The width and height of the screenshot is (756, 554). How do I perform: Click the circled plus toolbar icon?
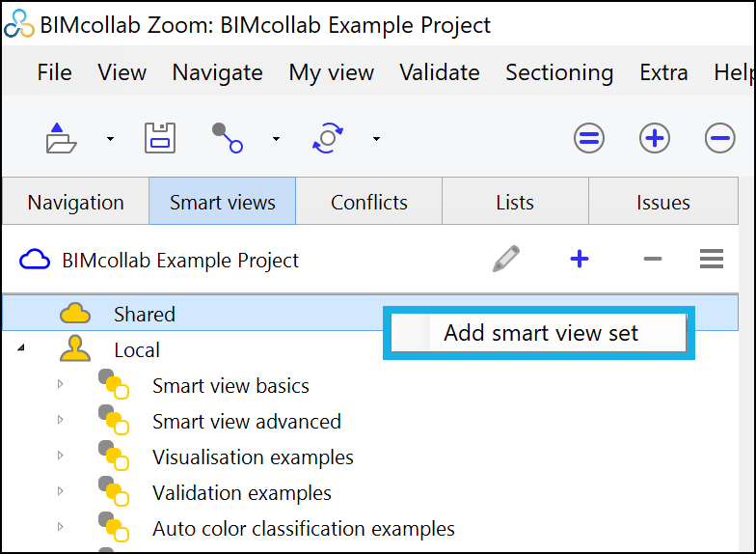pos(654,139)
